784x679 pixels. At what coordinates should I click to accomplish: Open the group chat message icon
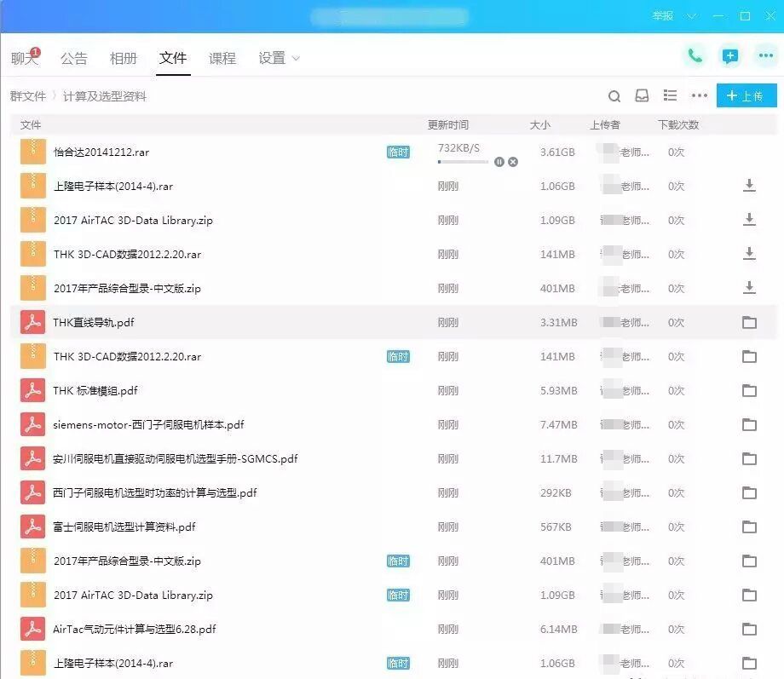point(729,55)
